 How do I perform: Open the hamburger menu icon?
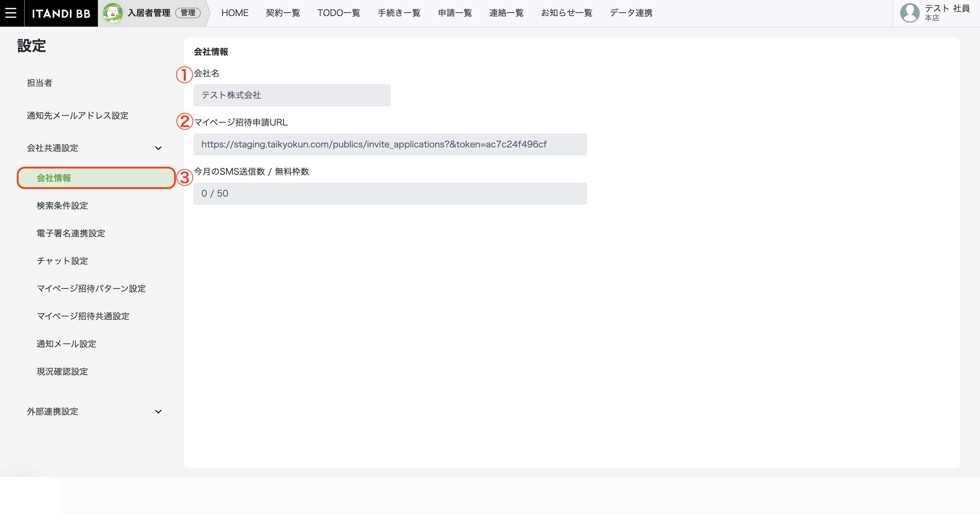click(11, 13)
